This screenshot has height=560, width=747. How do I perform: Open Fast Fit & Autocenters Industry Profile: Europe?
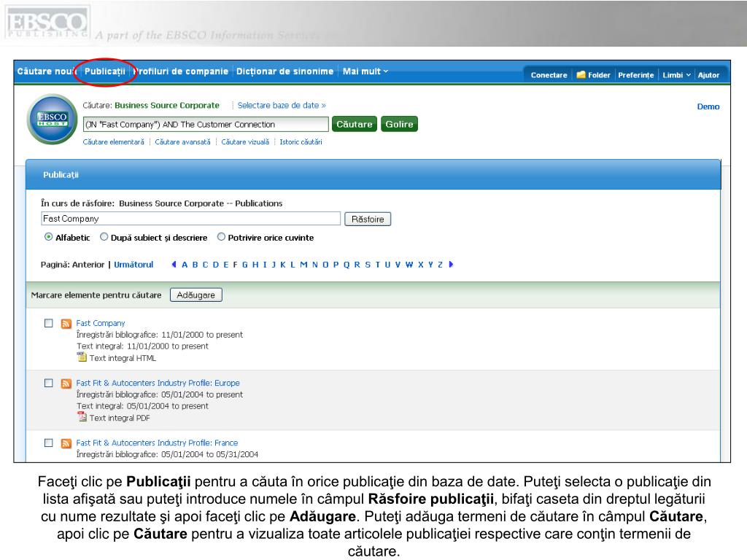[158, 383]
